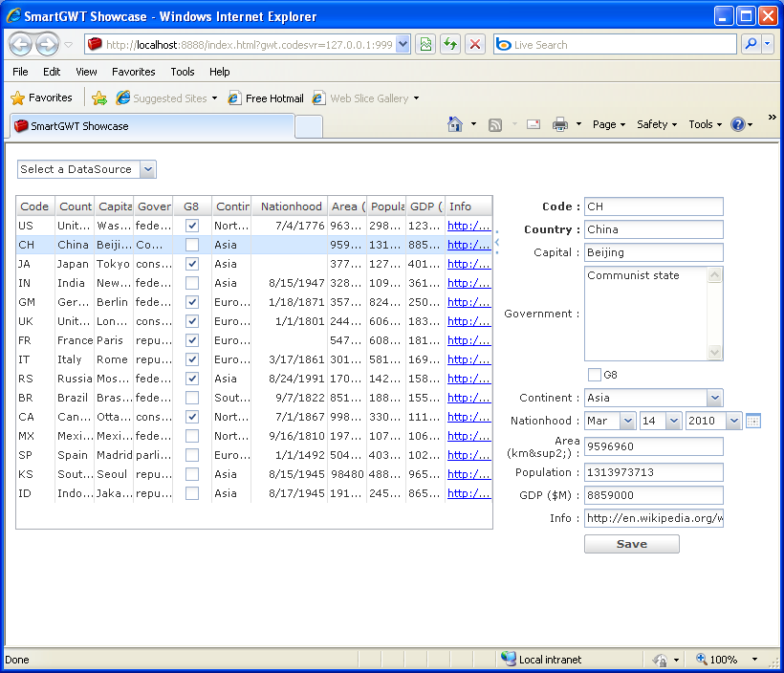Open the Nationhood calendar picker icon
Image resolution: width=784 pixels, height=673 pixels.
[753, 421]
